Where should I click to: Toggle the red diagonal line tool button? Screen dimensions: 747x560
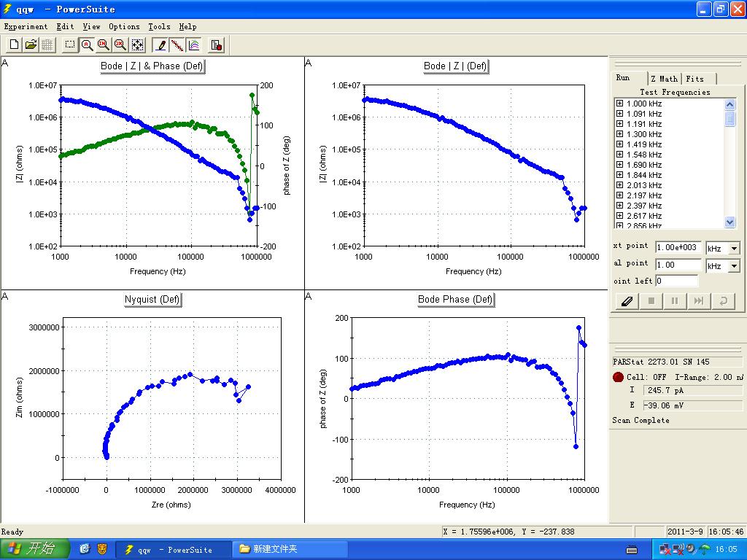coord(177,45)
